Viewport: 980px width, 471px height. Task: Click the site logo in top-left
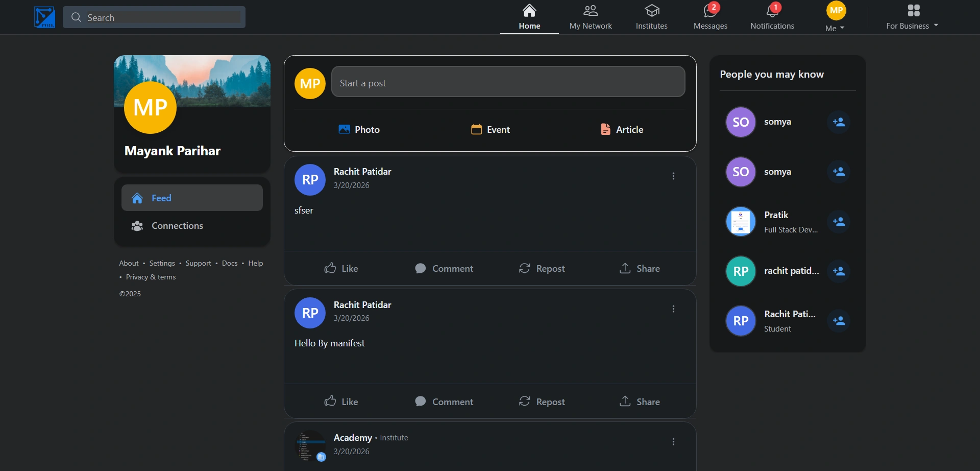pyautogui.click(x=44, y=17)
